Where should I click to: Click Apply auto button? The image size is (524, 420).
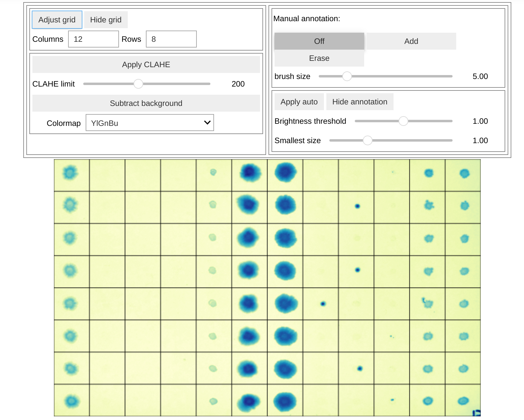pyautogui.click(x=299, y=102)
